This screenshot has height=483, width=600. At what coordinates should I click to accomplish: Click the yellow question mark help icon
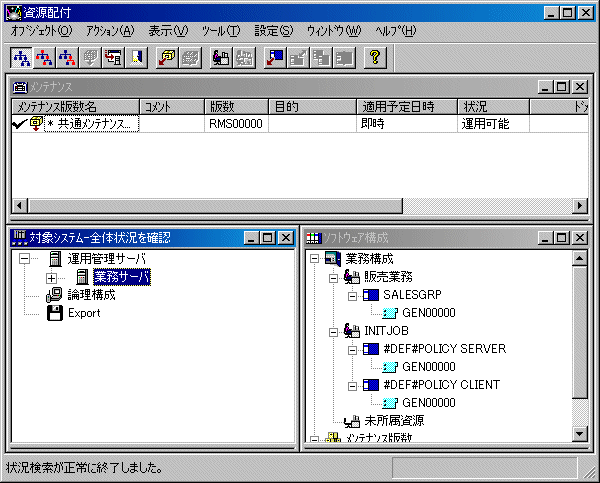click(x=375, y=58)
